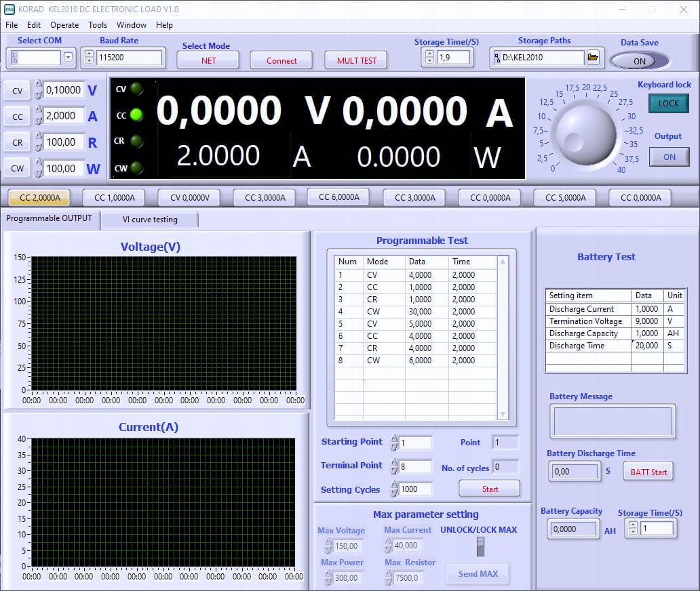Select row 4 CW in Programmable Test table
This screenshot has height=591, width=700.
(415, 311)
